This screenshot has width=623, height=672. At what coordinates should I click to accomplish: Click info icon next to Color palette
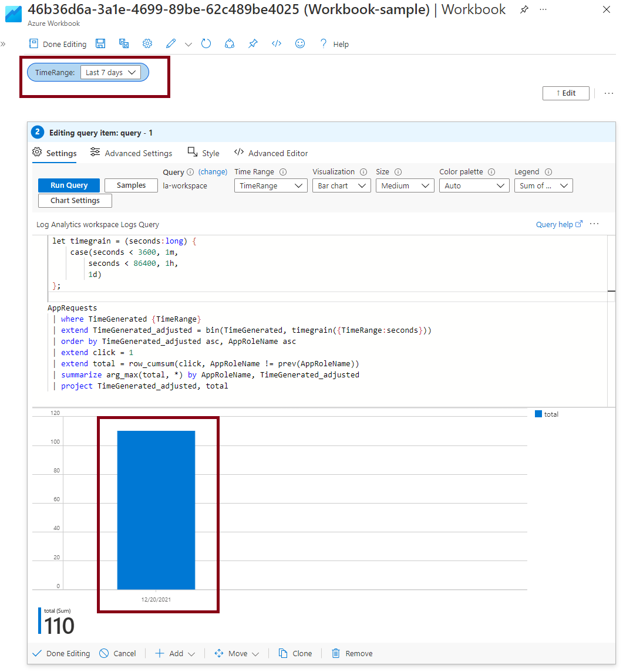click(x=492, y=172)
